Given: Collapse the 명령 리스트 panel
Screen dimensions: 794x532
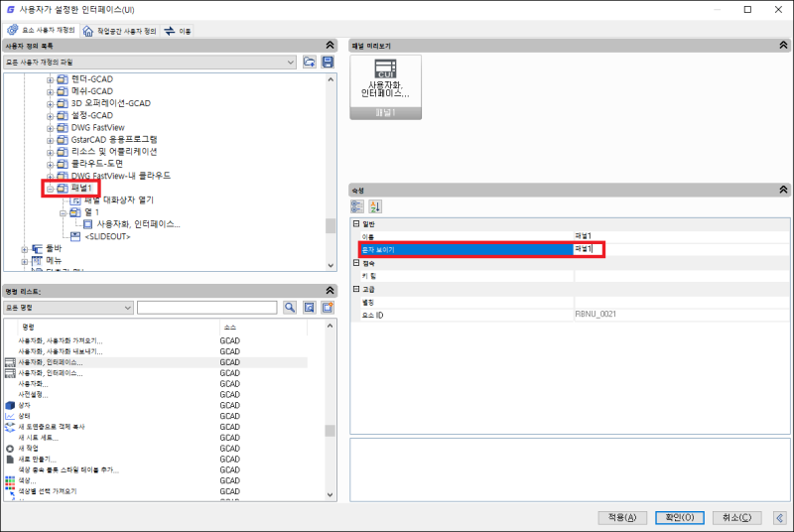Looking at the screenshot, I should [331, 291].
